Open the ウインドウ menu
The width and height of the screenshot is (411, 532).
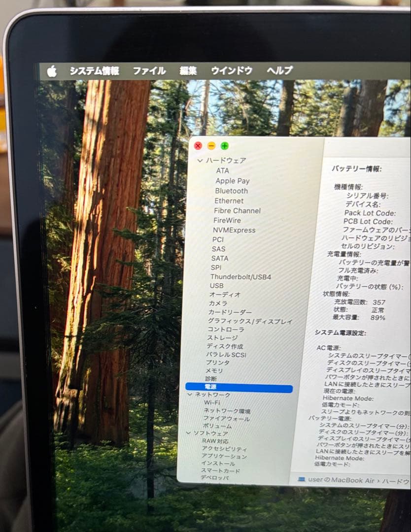tap(231, 70)
